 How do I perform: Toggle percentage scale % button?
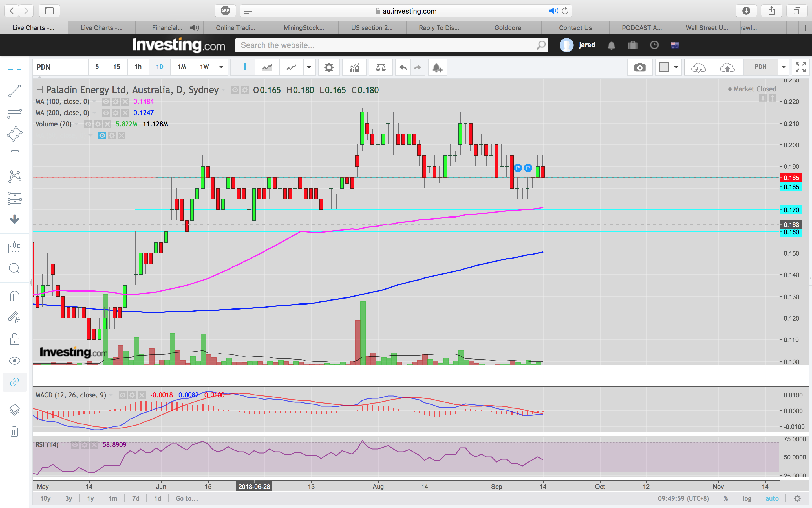coord(726,498)
